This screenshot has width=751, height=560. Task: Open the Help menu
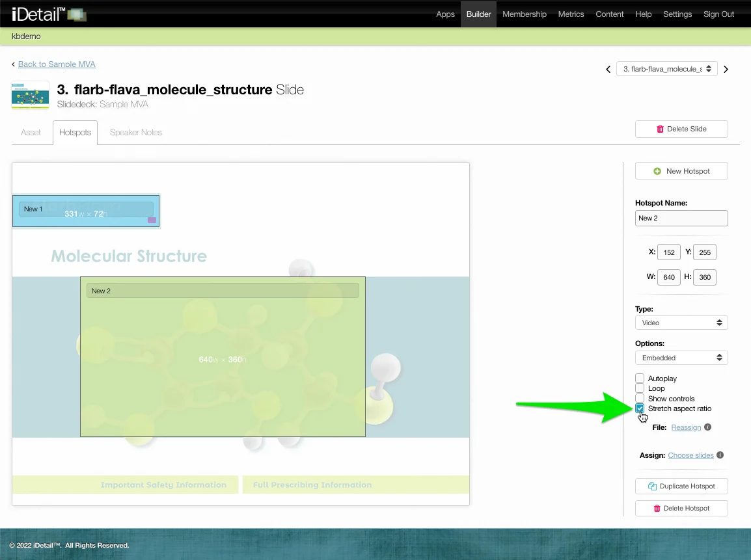(643, 14)
